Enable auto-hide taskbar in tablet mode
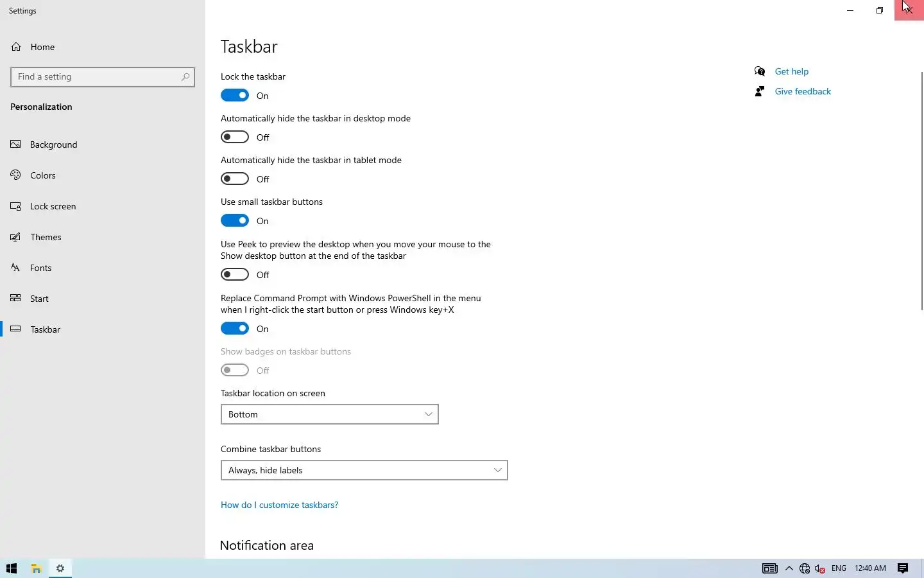The height and width of the screenshot is (578, 924). 235,179
